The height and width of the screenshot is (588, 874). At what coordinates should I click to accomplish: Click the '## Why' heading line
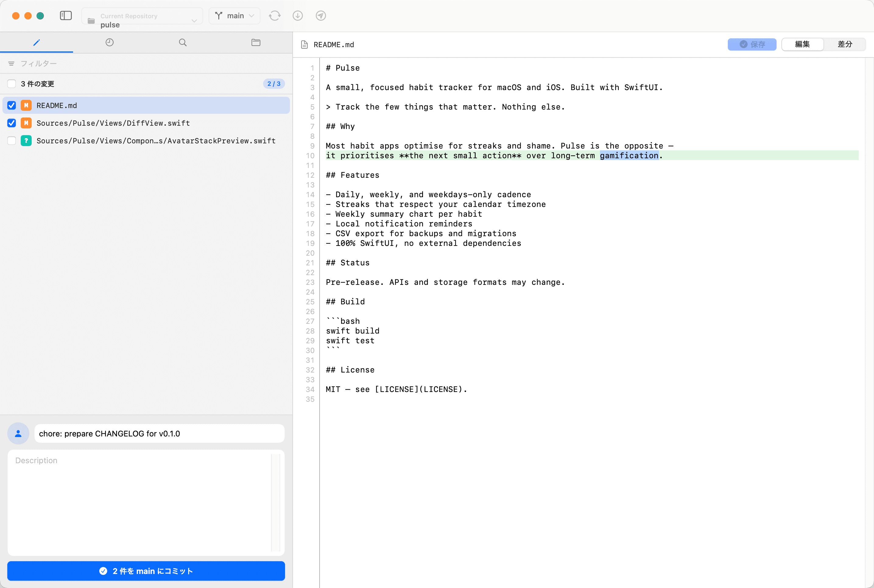(x=340, y=126)
